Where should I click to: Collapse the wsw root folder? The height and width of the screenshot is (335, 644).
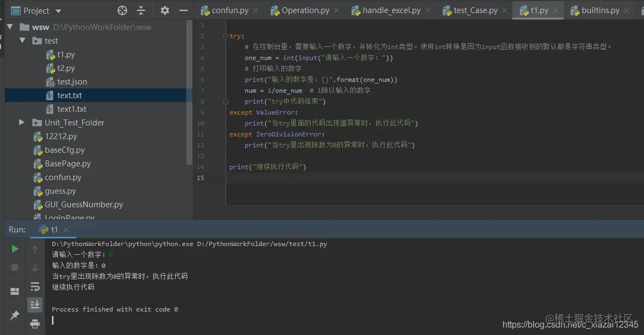(10, 27)
